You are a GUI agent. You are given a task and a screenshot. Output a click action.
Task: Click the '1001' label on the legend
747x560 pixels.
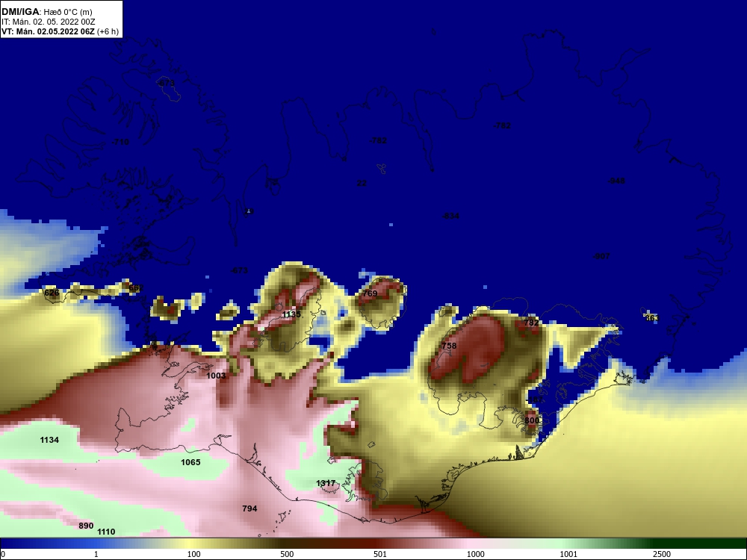tap(568, 554)
